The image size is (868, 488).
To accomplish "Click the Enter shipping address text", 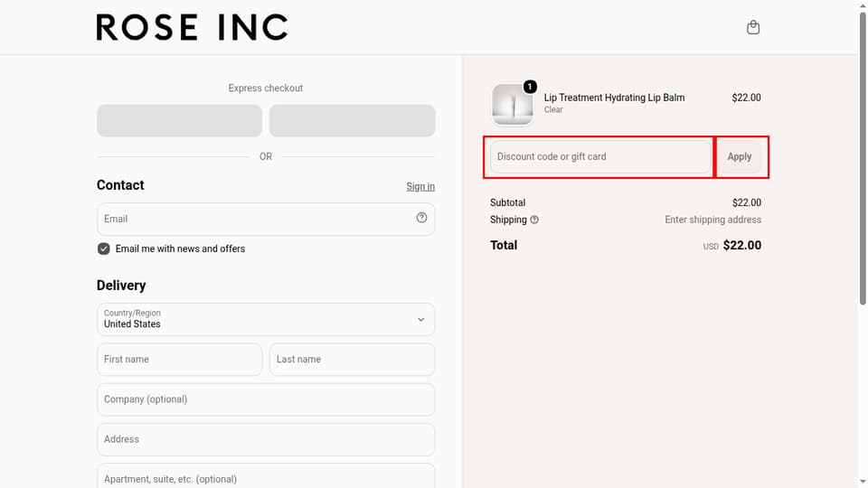I will pyautogui.click(x=712, y=220).
